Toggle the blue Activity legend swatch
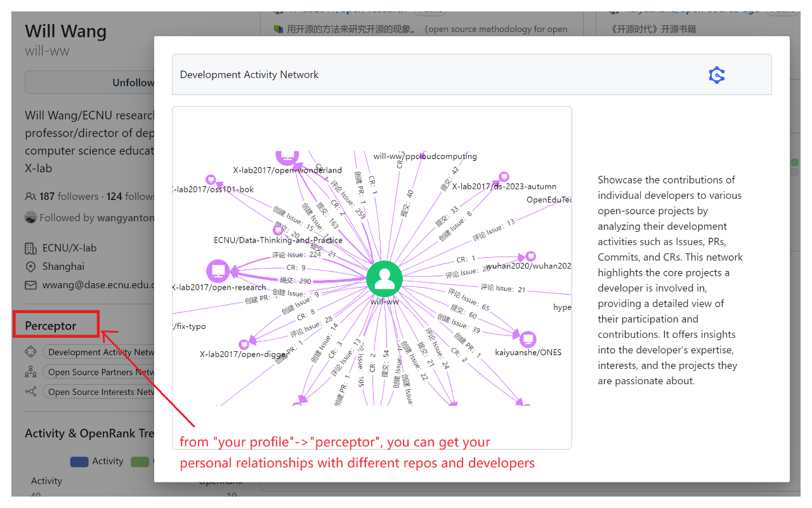Viewport: 812px width, 508px height. 79,462
